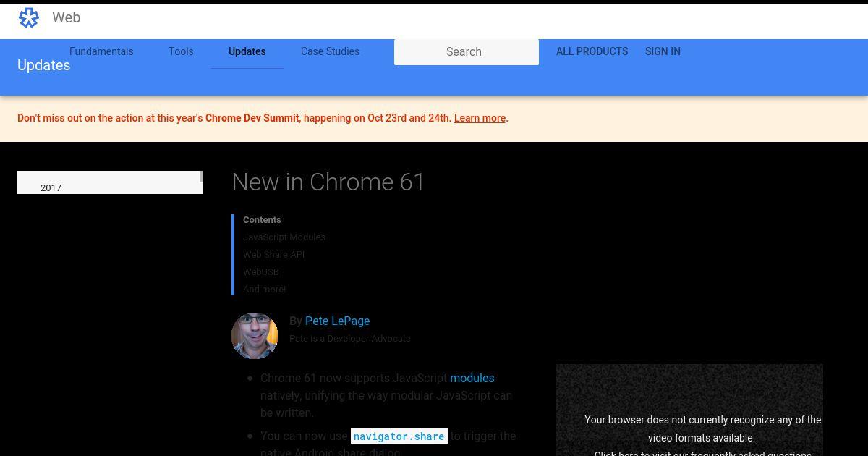Open Pete LePage author link
The image size is (868, 456).
337,321
